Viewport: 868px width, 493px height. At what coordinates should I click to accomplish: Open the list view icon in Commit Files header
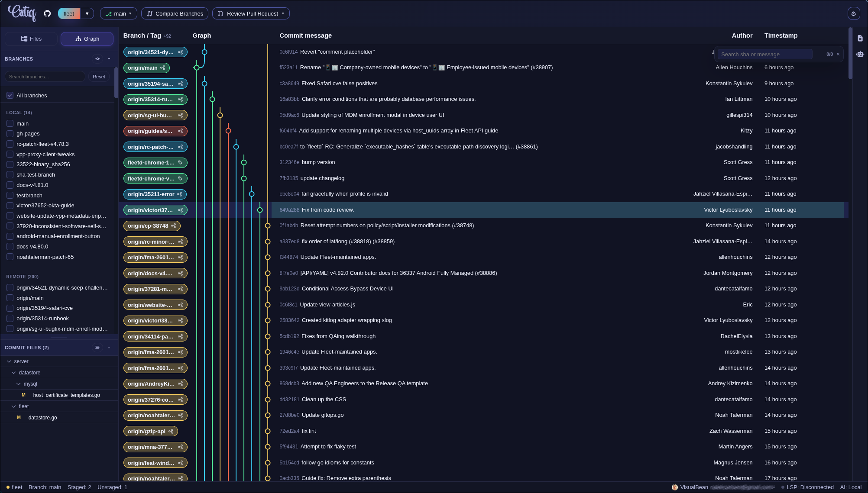(x=97, y=348)
